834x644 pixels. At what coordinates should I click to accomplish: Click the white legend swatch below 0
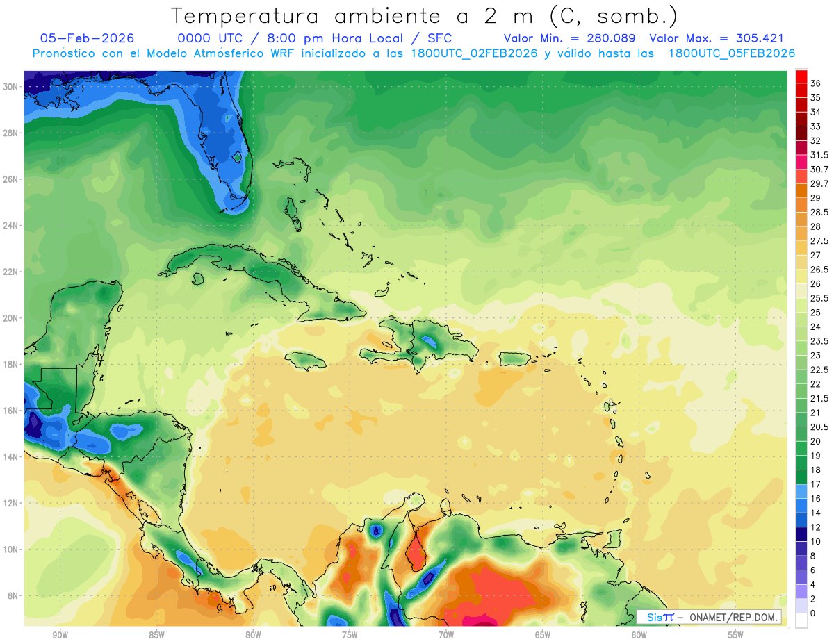[x=801, y=620]
